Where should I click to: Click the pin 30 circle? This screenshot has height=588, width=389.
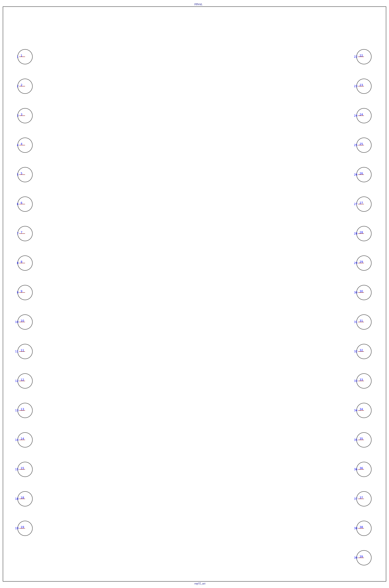click(x=364, y=292)
